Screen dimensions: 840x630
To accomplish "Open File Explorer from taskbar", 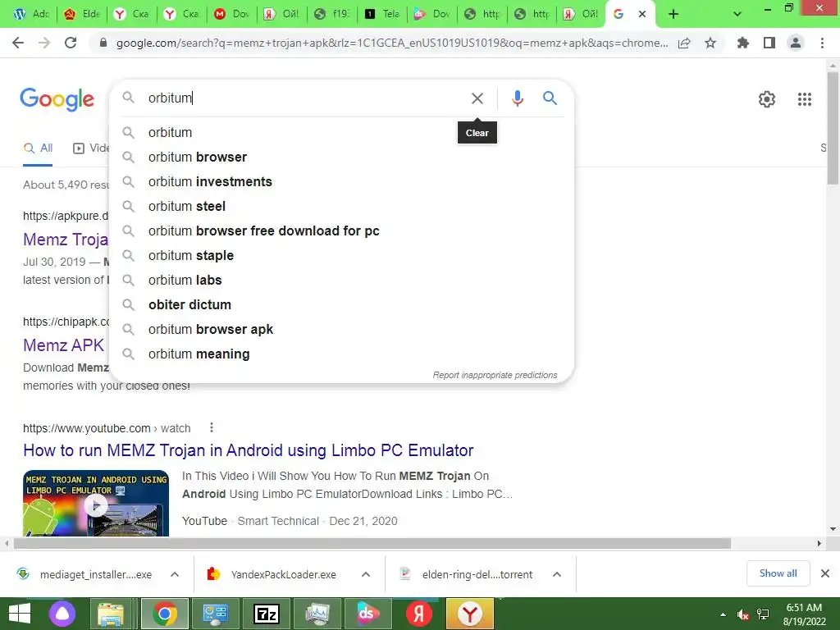I will coord(111,614).
